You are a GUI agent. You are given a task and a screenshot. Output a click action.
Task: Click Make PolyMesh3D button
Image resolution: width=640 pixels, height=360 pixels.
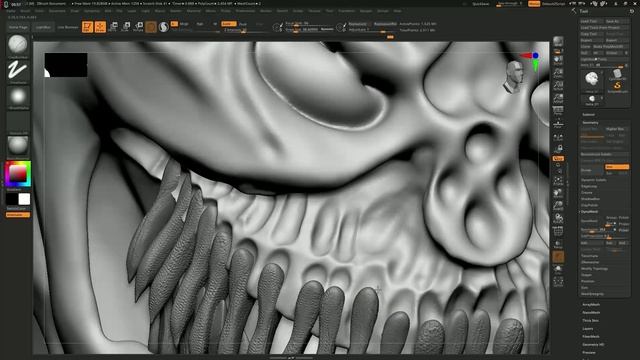611,47
